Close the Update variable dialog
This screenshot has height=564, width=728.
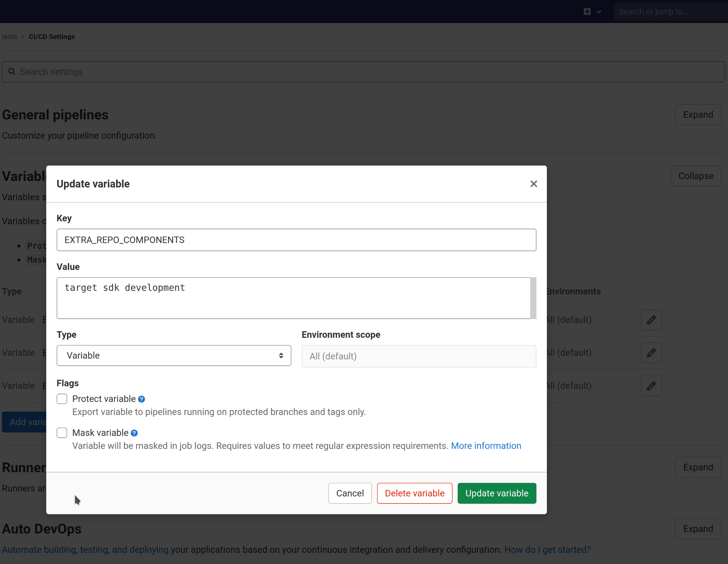533,184
